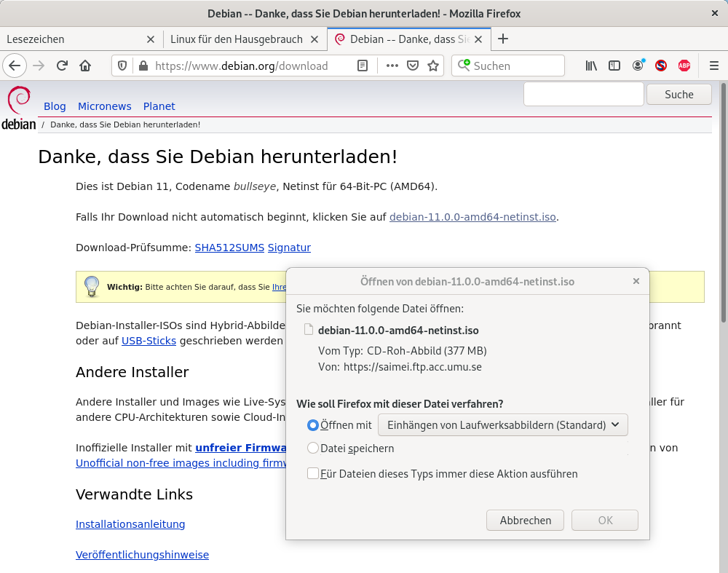
Task: Open the NoScript extension icon
Action: tap(661, 66)
